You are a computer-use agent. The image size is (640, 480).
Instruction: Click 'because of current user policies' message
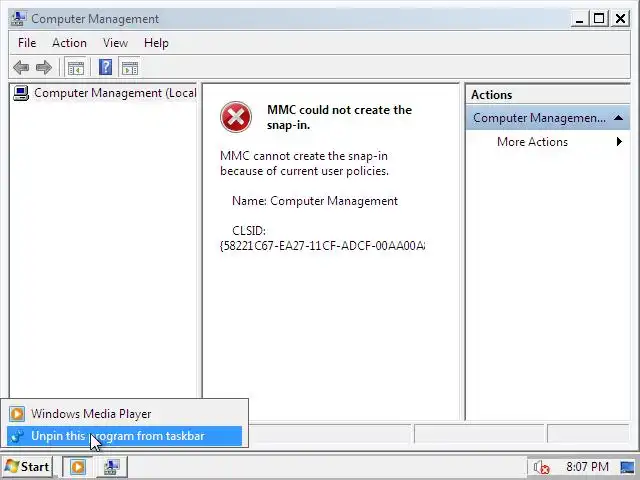coord(304,171)
